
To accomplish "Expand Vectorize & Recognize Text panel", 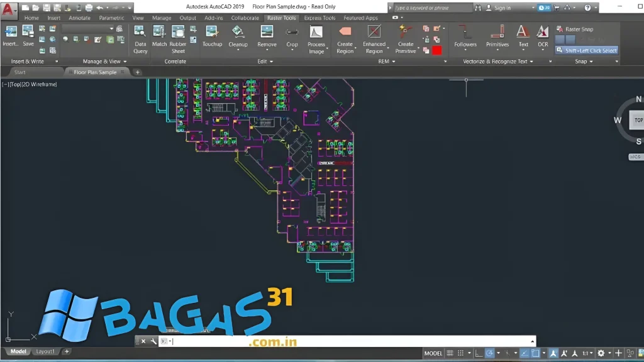I will click(498, 62).
